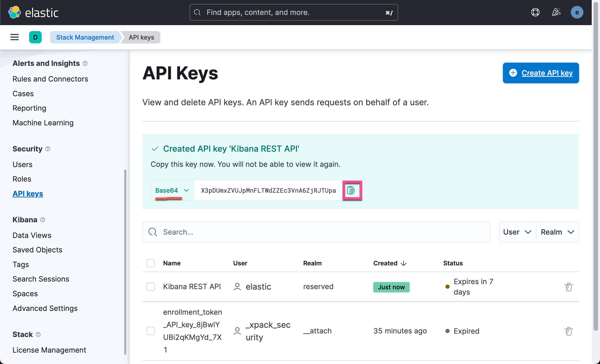Image resolution: width=600 pixels, height=364 pixels.
Task: Click the party popper What's New icon
Action: point(556,12)
